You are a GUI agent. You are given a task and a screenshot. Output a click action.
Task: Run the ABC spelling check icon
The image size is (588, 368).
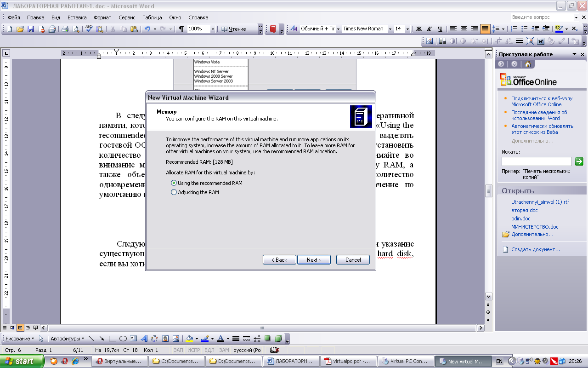89,29
